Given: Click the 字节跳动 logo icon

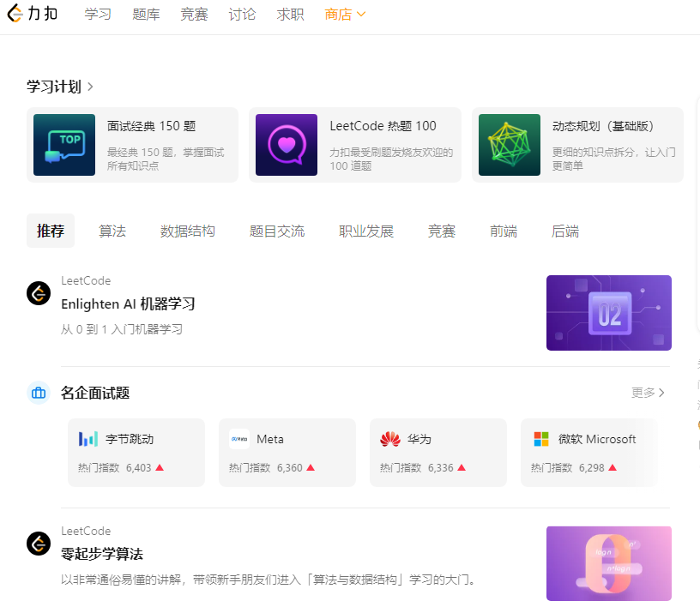Looking at the screenshot, I should point(88,439).
